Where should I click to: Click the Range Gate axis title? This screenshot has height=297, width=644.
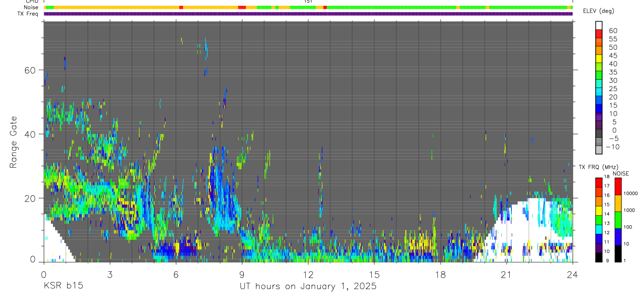[13, 142]
